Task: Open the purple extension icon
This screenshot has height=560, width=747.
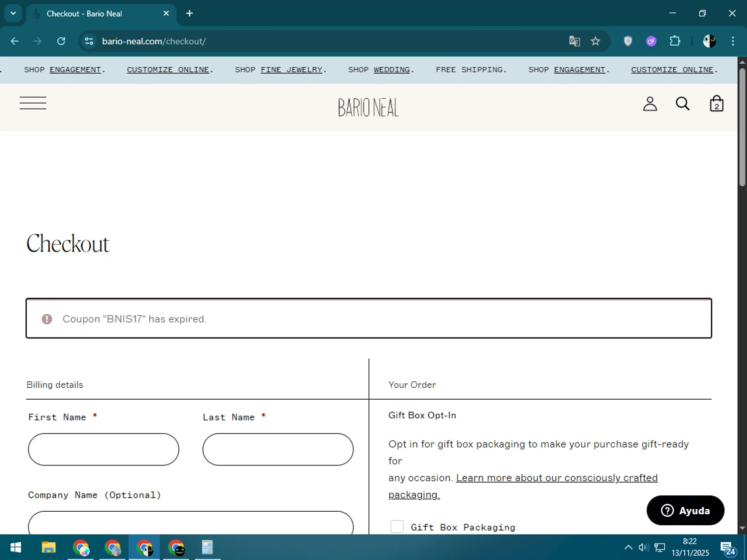Action: tap(651, 41)
